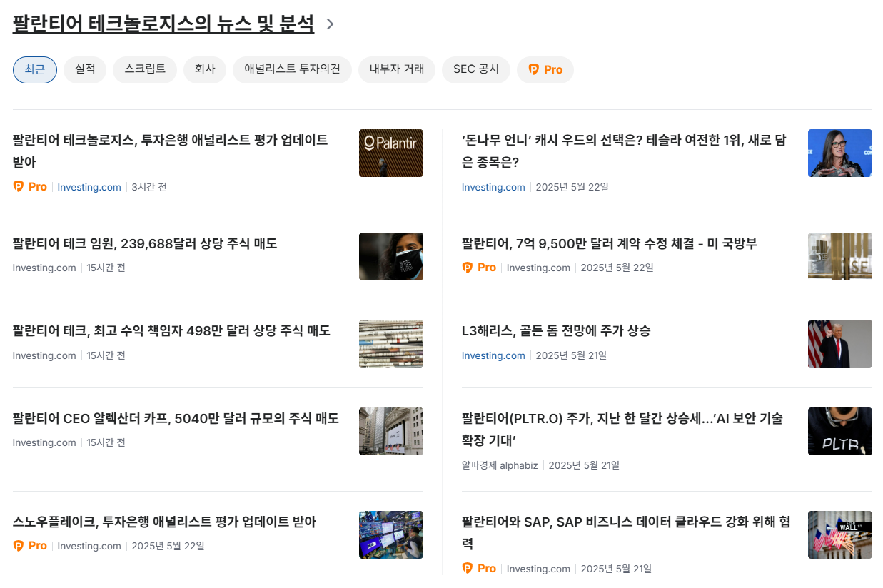Click Investing.com source under CEO 알렉산더 카프 article
Viewport: 883px width, 588px height.
pos(44,442)
